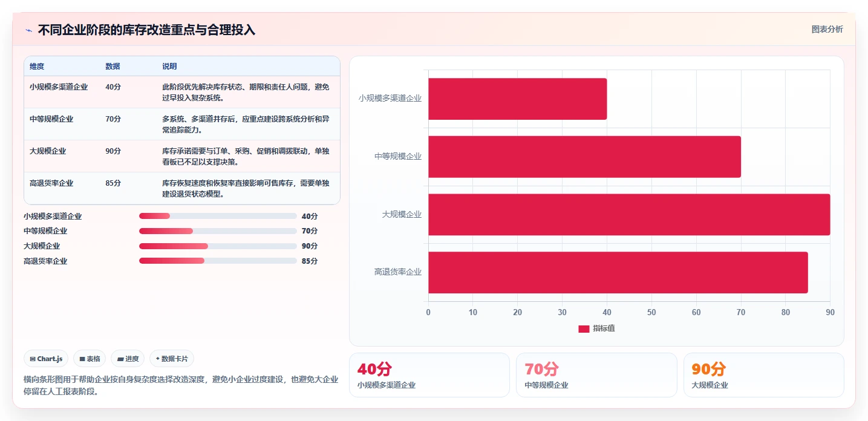Open the 90分 大规模企业 data card
The height and width of the screenshot is (421, 868).
pyautogui.click(x=763, y=375)
